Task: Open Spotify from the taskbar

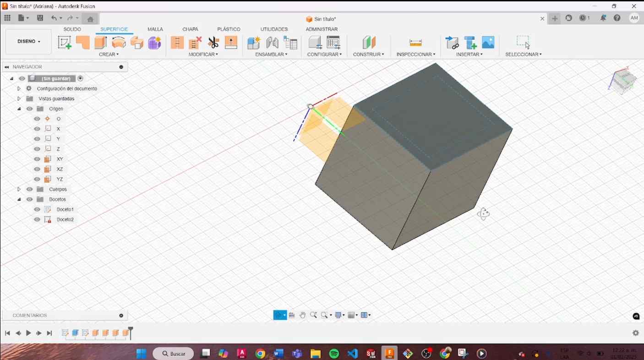Action: (x=334, y=354)
